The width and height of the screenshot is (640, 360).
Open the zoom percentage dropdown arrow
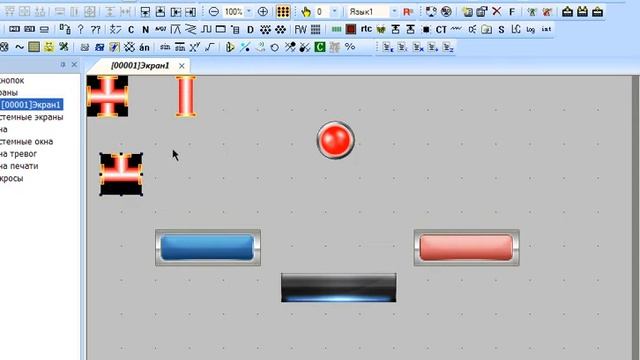tap(249, 12)
